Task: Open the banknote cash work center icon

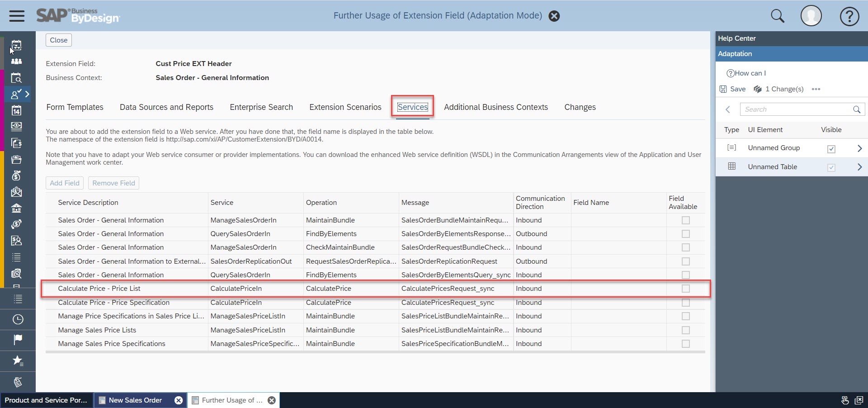Action: pos(16,126)
